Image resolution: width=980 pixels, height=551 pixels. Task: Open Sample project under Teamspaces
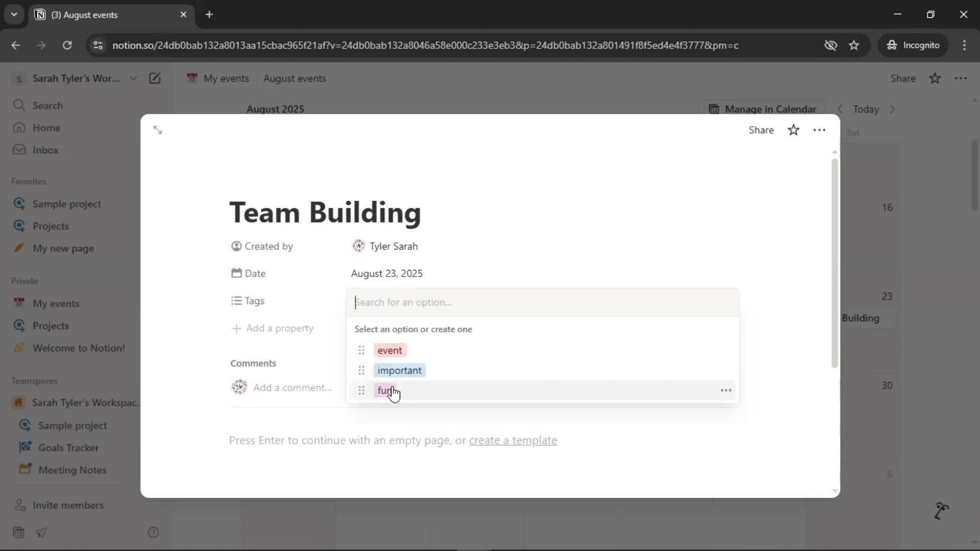(x=72, y=425)
